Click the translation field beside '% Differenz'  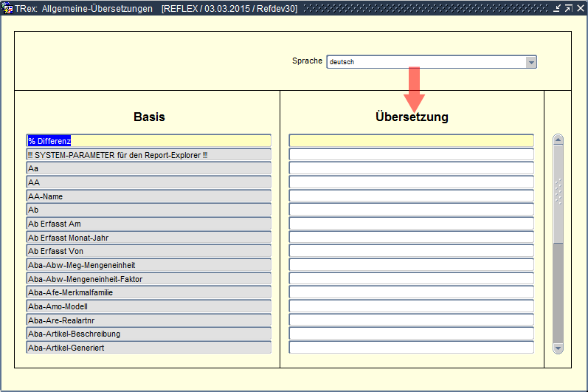pos(411,140)
